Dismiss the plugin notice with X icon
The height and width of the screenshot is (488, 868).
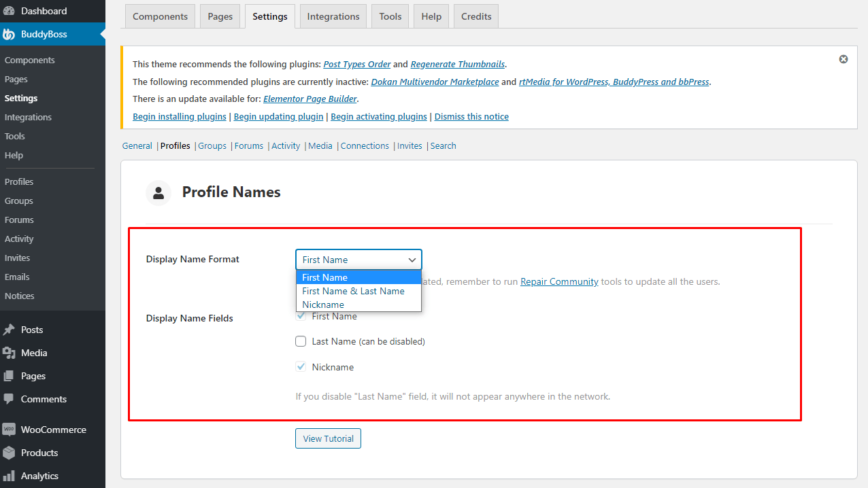(844, 59)
